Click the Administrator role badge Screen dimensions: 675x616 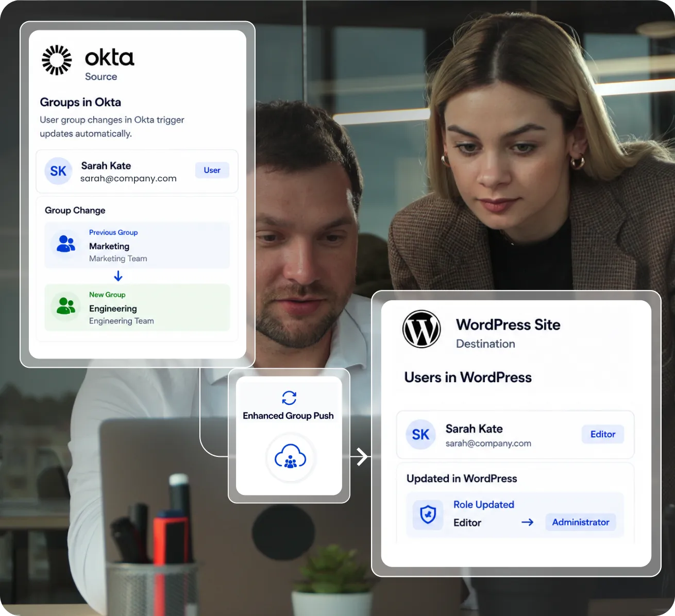coord(581,522)
